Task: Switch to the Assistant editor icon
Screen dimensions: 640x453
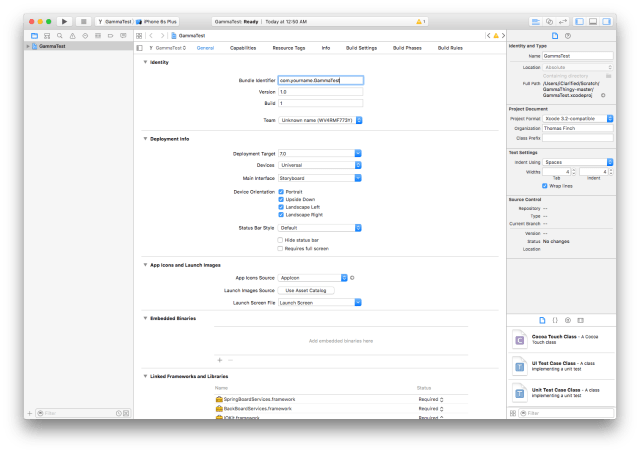Action: point(549,20)
